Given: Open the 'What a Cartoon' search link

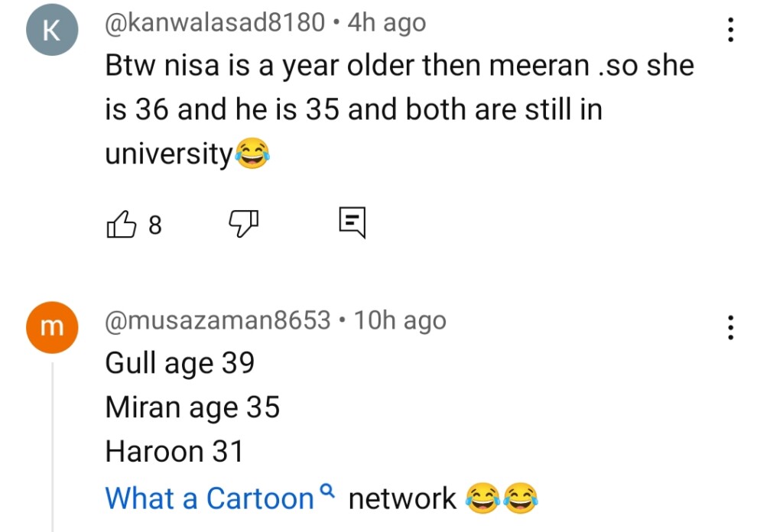Looking at the screenshot, I should [210, 498].
